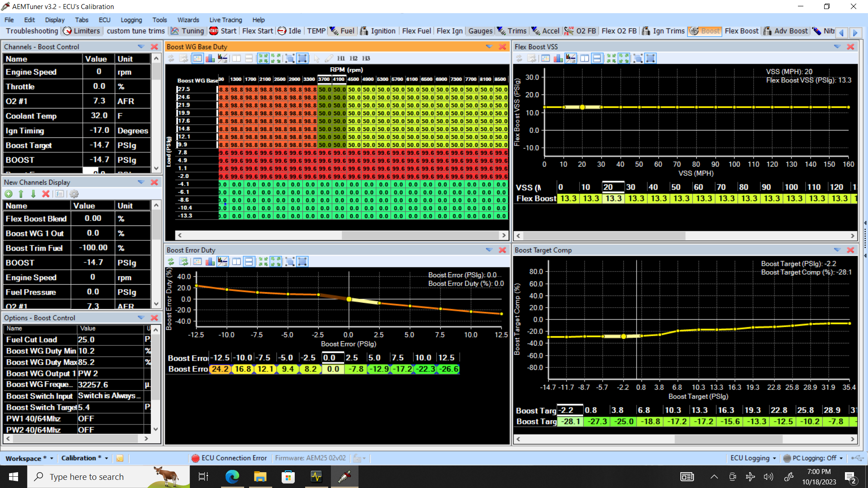Switch to the Flex Boost tab
Screen dimensions: 868x488
[741, 31]
